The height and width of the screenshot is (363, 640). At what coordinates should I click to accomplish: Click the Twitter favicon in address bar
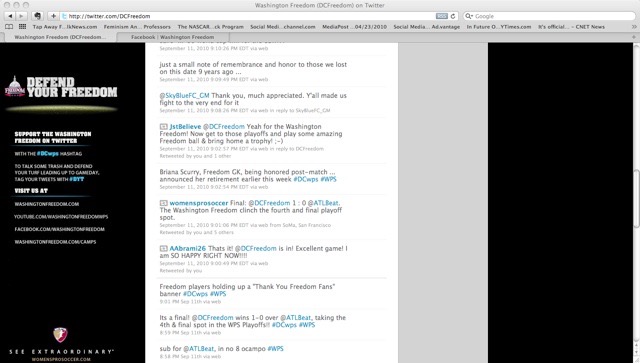[x=64, y=16]
